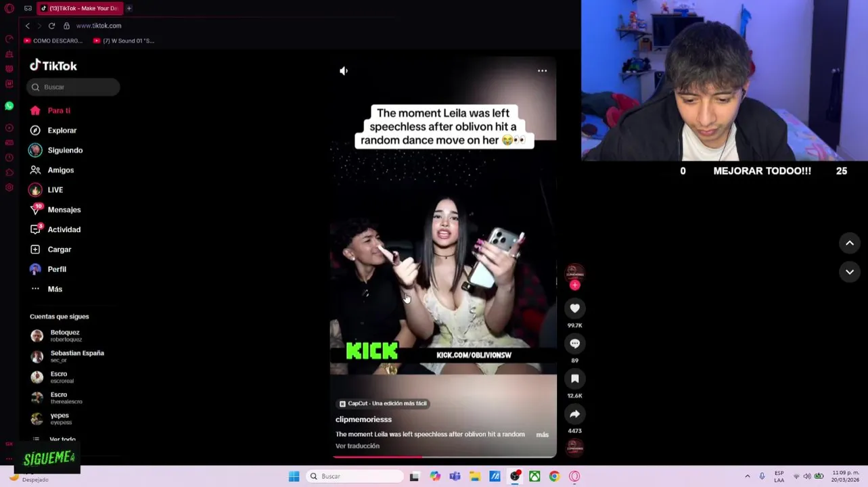Open history clock in the Opera sidebar

click(x=9, y=158)
